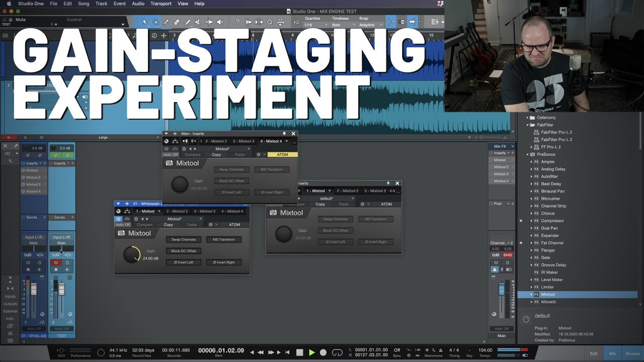The height and width of the screenshot is (362, 644).
Task: Open the Edit view tab
Action: pos(594,353)
